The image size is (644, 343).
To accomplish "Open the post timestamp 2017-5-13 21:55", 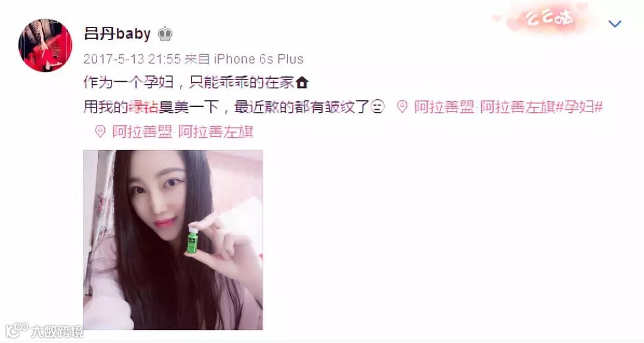I will 132,59.
